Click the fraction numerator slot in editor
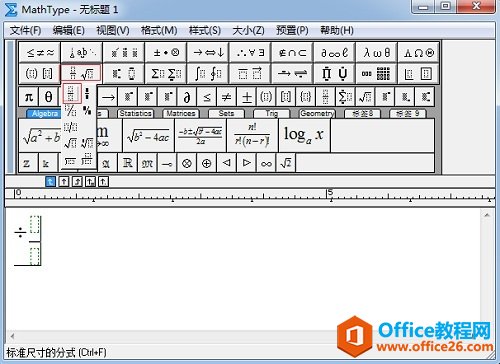Viewport: 500px width, 364px height. click(35, 225)
